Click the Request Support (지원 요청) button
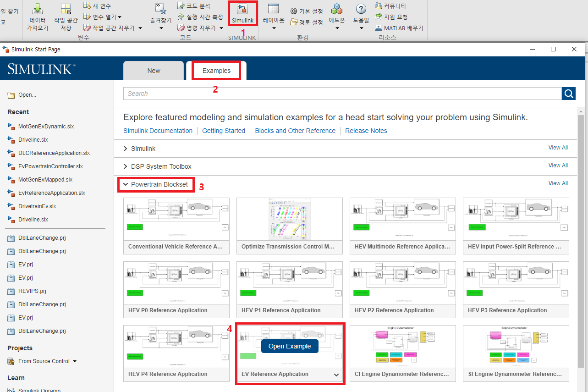The width and height of the screenshot is (588, 392). click(x=391, y=17)
